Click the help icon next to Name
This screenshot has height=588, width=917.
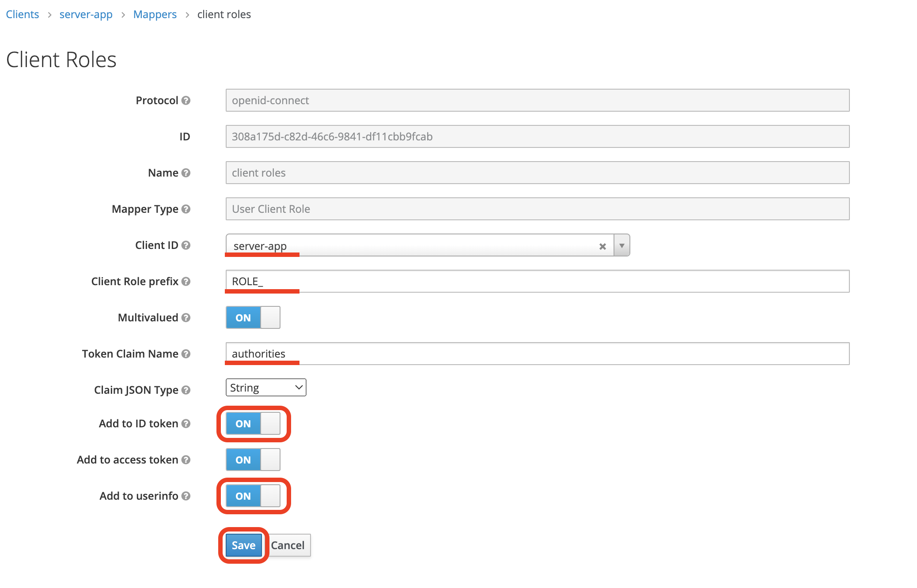(x=186, y=173)
